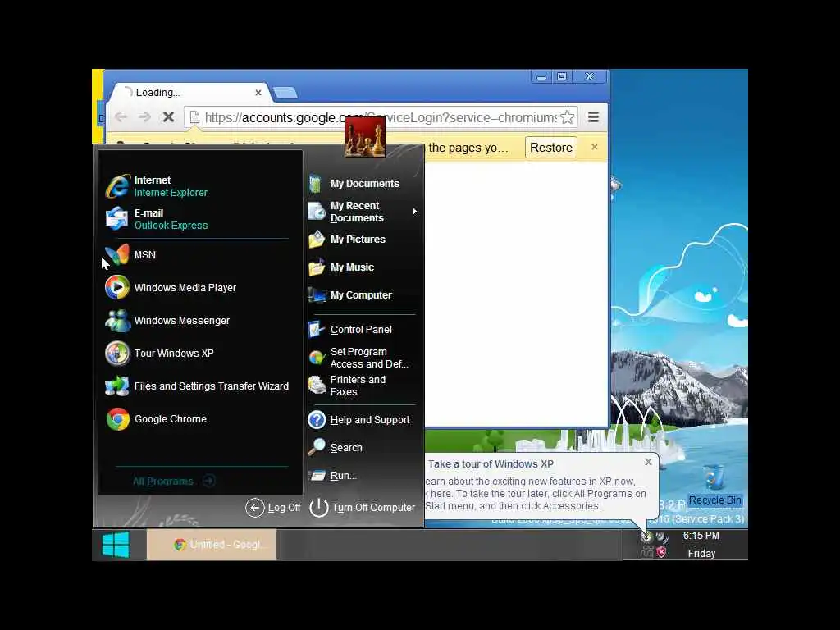Close the Loading... tab
This screenshot has width=840, height=630.
(x=258, y=93)
